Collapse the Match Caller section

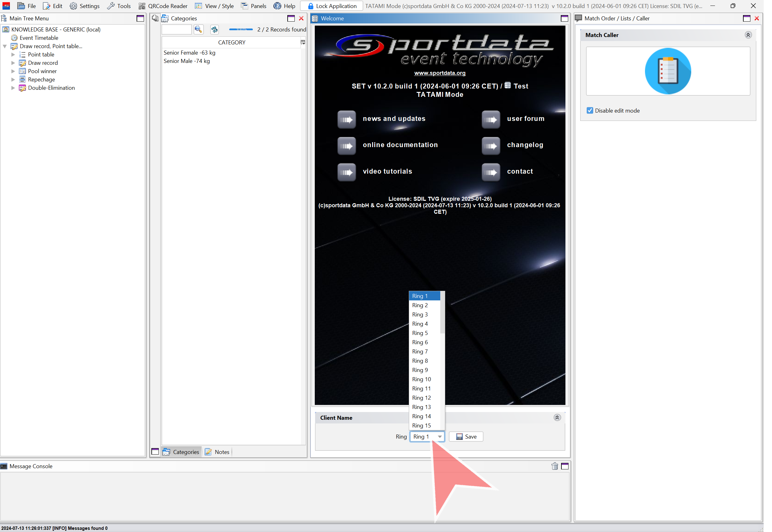tap(748, 35)
